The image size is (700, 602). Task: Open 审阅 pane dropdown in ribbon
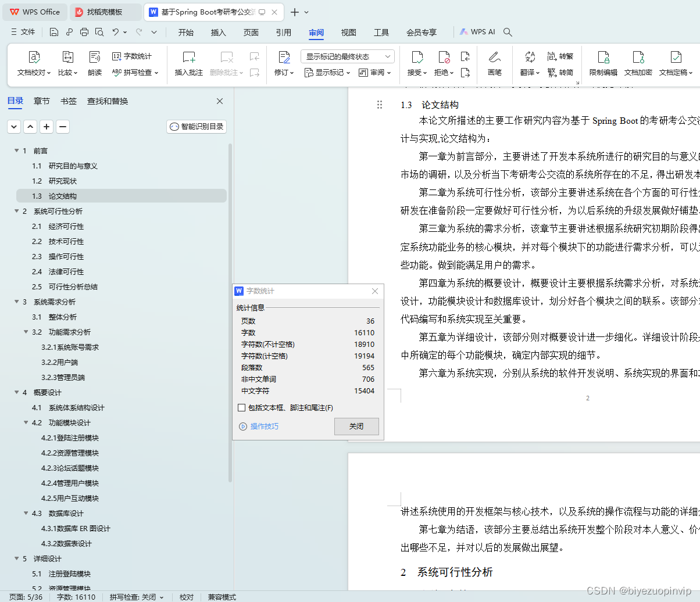[375, 73]
